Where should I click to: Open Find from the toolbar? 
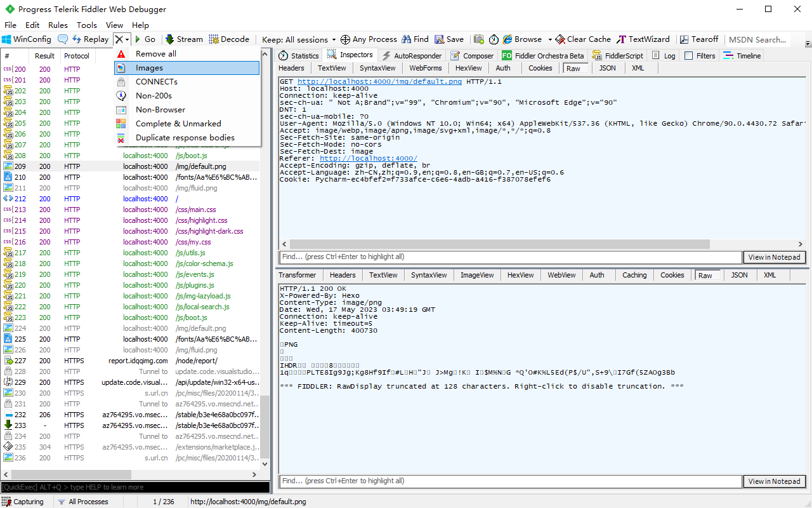coord(416,39)
